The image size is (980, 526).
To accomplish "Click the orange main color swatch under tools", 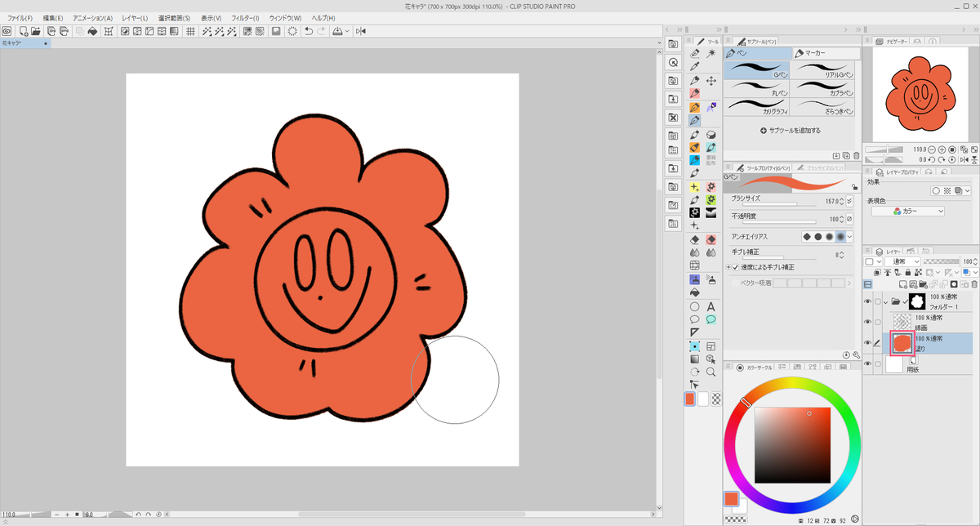I will (690, 399).
